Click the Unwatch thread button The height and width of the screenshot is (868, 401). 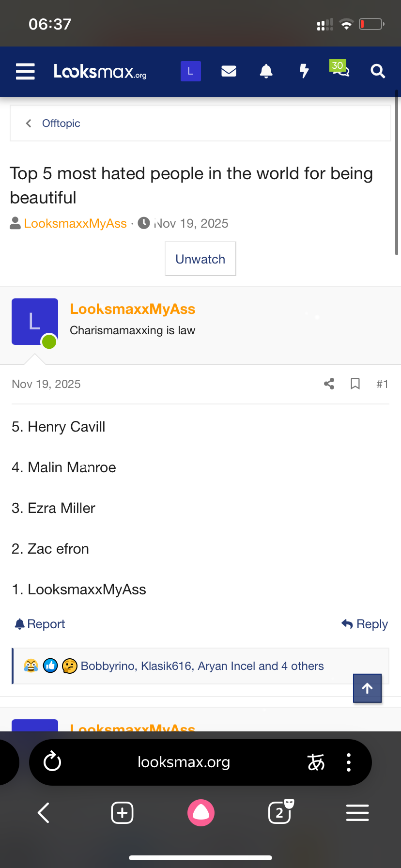200,259
